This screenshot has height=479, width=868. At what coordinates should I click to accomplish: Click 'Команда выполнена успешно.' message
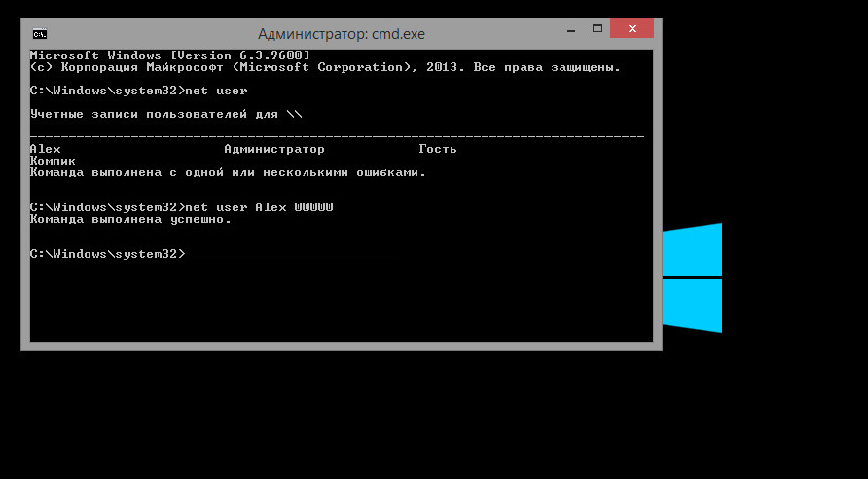(x=130, y=220)
